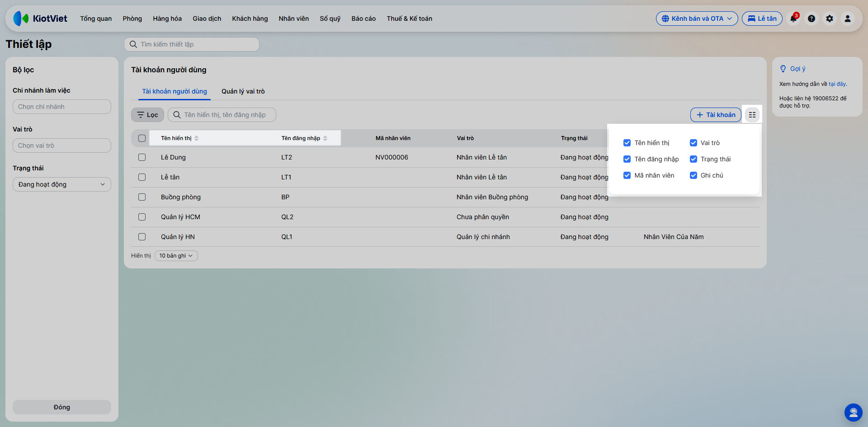Screen dimensions: 868x427
Task: Sort by Tên đăng nhập column arrows
Action: click(325, 138)
